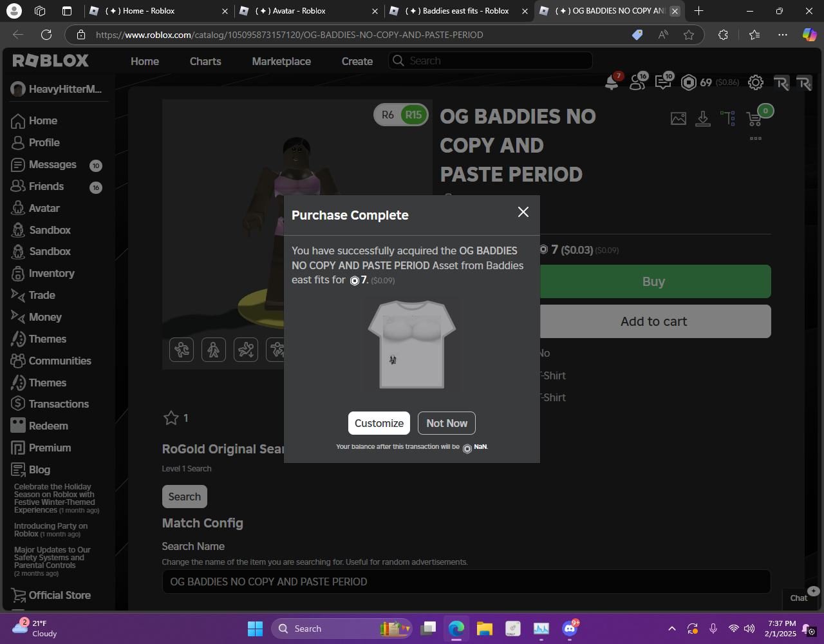This screenshot has width=824, height=644.
Task: Switch to the Home - Roblox tab
Action: coord(158,11)
